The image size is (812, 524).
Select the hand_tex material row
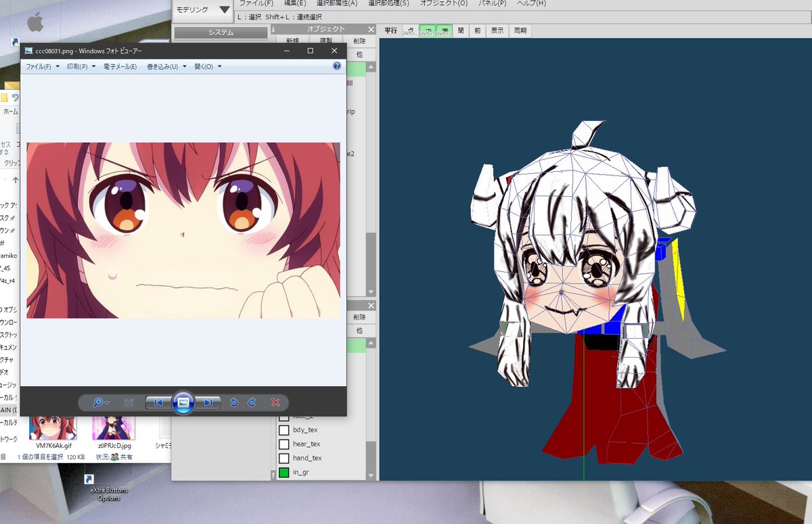click(321, 458)
